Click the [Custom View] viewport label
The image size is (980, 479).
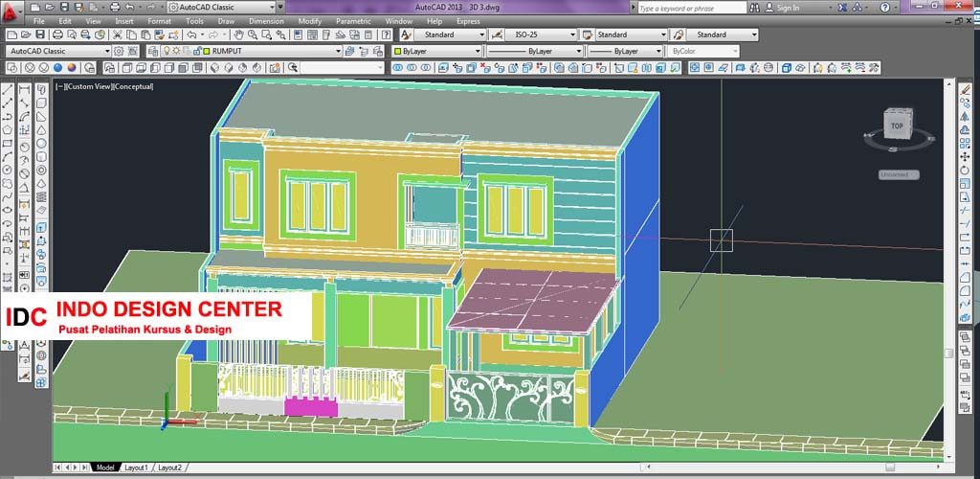[x=89, y=87]
